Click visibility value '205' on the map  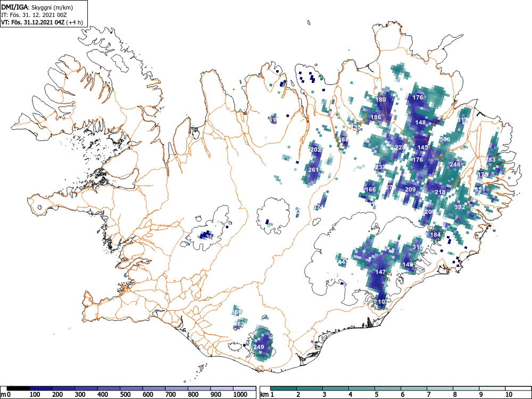pos(430,212)
